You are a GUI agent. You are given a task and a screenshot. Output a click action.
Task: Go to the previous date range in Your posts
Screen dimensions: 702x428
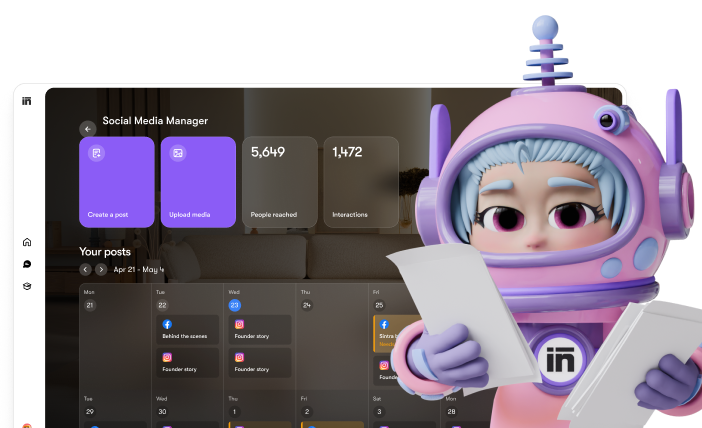click(86, 270)
